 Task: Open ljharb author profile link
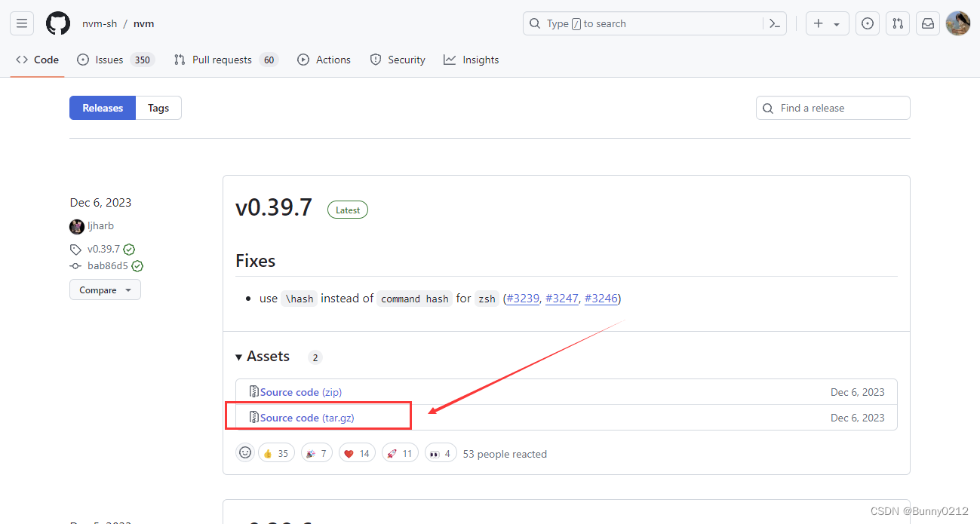coord(100,225)
